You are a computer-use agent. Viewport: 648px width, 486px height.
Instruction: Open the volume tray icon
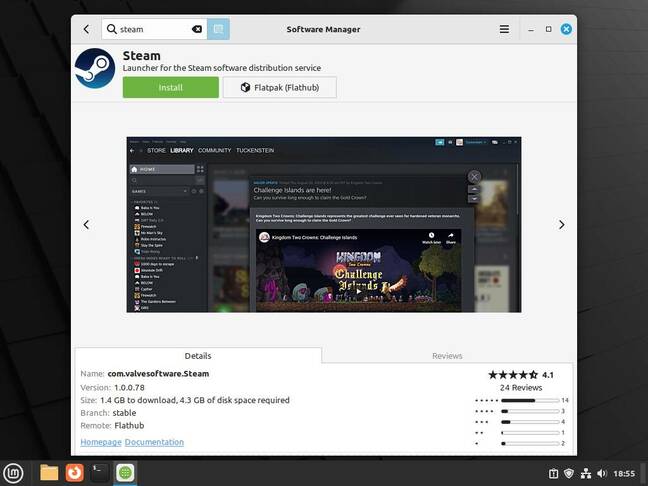[x=602, y=474]
